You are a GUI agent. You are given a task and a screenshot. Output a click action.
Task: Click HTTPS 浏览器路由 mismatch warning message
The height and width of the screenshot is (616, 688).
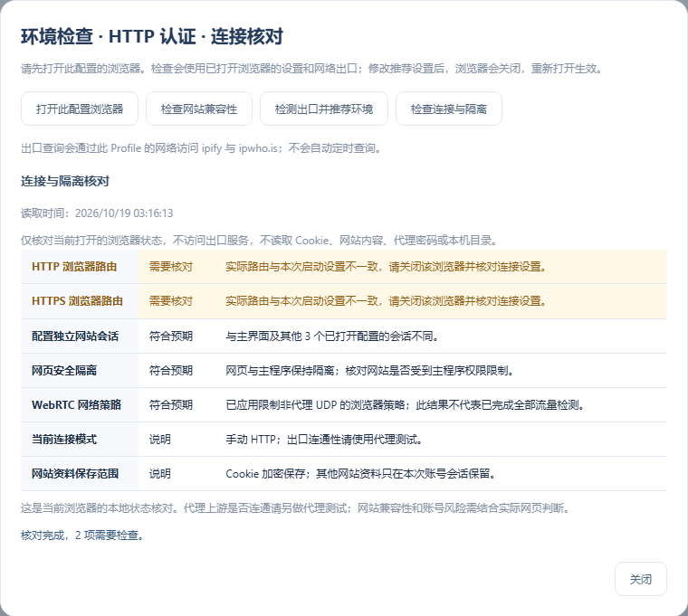[386, 301]
